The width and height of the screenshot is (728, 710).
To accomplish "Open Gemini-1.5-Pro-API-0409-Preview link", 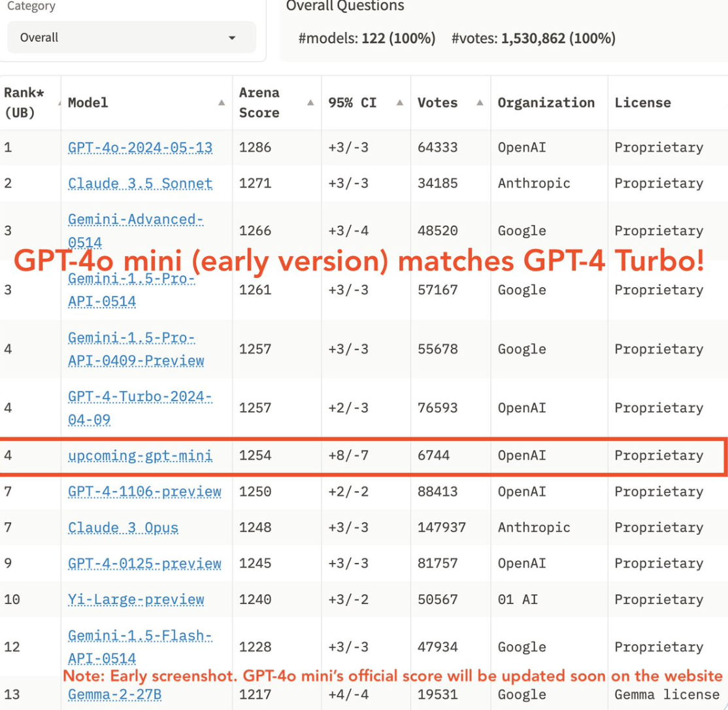I will point(136,349).
